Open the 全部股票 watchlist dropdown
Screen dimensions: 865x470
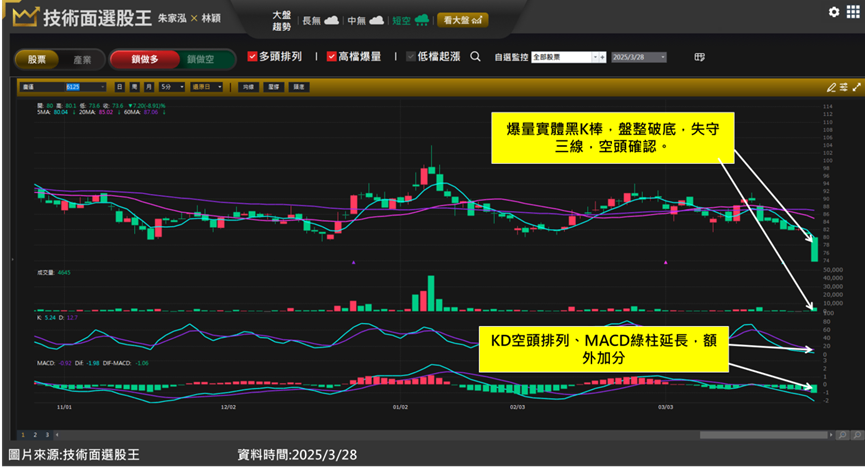pos(595,57)
